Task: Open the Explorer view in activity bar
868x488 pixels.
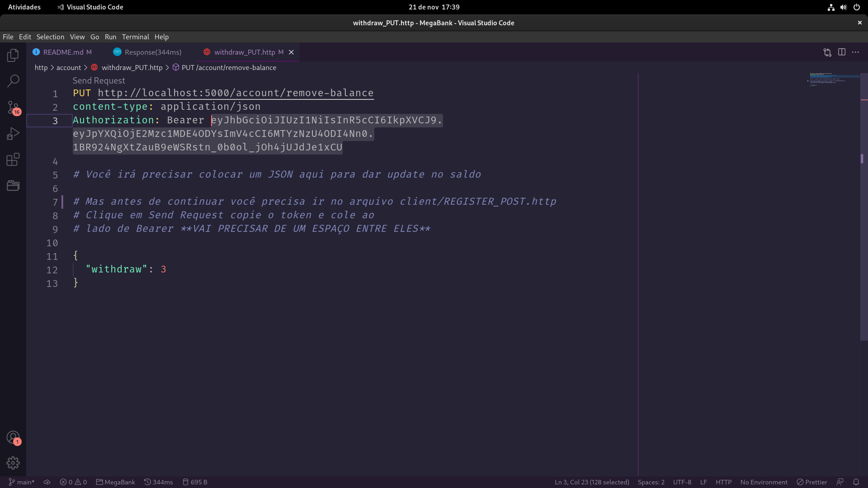Action: [13, 55]
